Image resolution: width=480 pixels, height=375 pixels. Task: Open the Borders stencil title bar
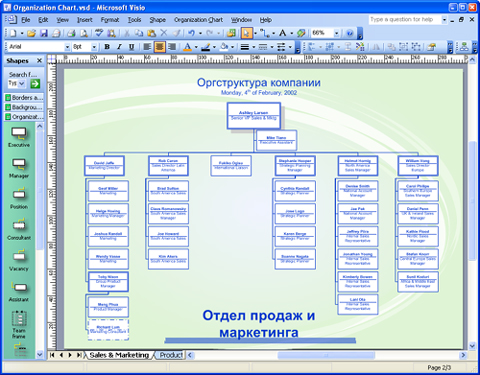pos(24,98)
